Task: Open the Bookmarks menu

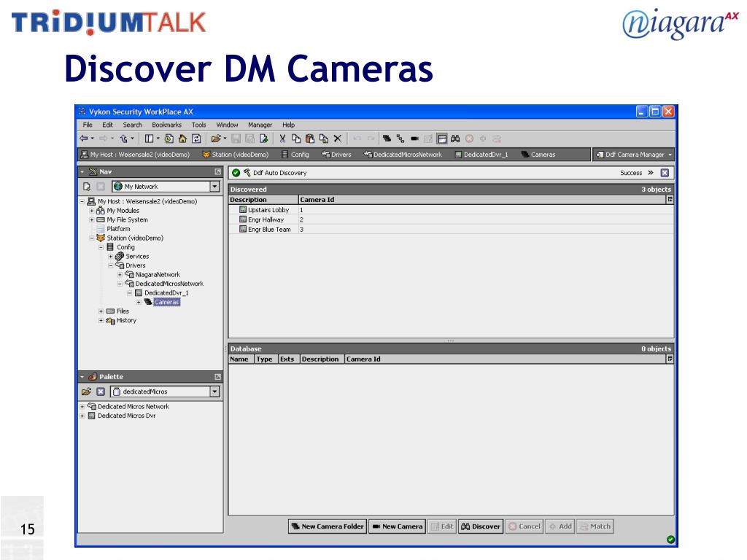Action: (x=167, y=125)
